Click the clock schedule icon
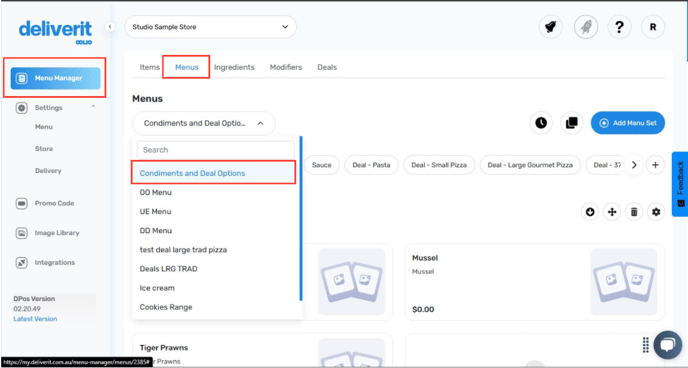Image resolution: width=688 pixels, height=368 pixels. click(x=541, y=123)
